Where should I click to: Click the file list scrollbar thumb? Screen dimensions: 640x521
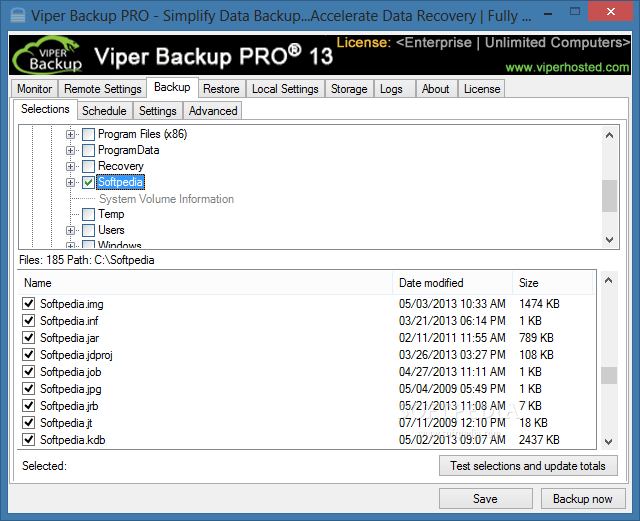coord(609,375)
